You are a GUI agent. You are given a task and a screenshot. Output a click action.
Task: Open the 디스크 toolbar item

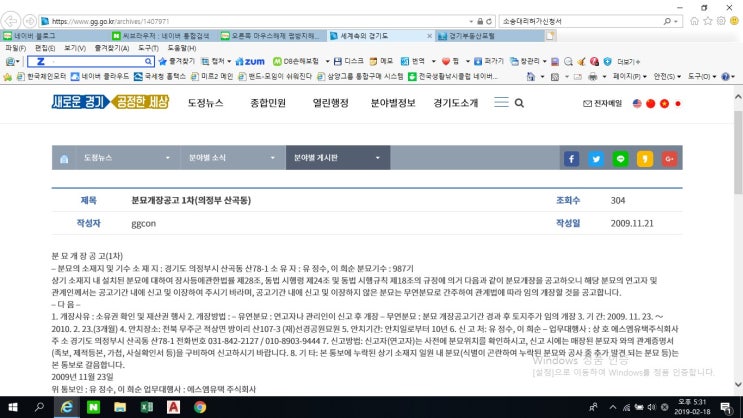(x=349, y=61)
